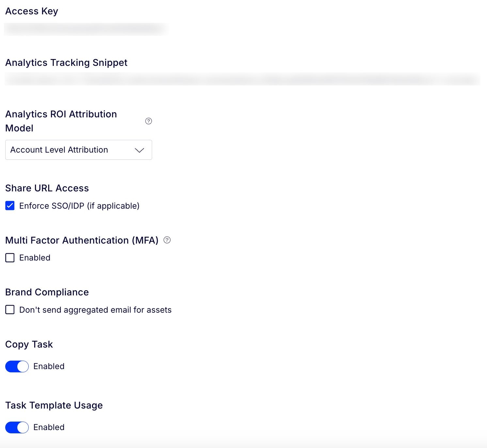Viewport: 487px width, 448px height.
Task: Click the Enabled label under MFA
Action: pos(35,258)
